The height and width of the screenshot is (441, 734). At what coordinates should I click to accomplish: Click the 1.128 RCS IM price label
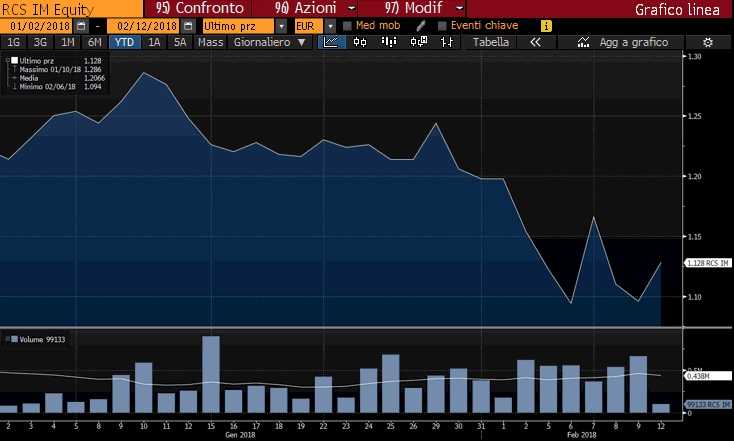pyautogui.click(x=708, y=263)
